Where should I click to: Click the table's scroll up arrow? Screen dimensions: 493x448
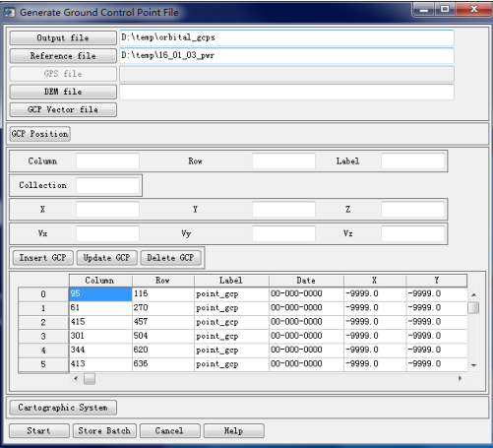pyautogui.click(x=473, y=294)
